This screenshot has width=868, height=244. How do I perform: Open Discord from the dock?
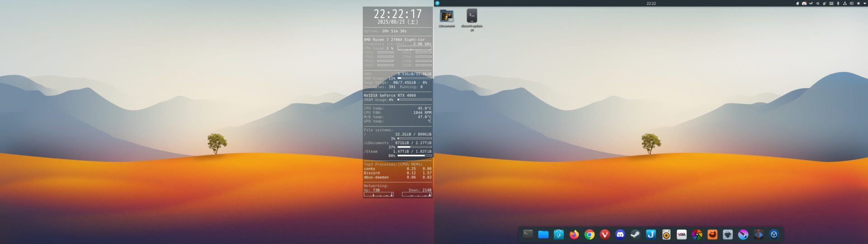click(x=620, y=235)
